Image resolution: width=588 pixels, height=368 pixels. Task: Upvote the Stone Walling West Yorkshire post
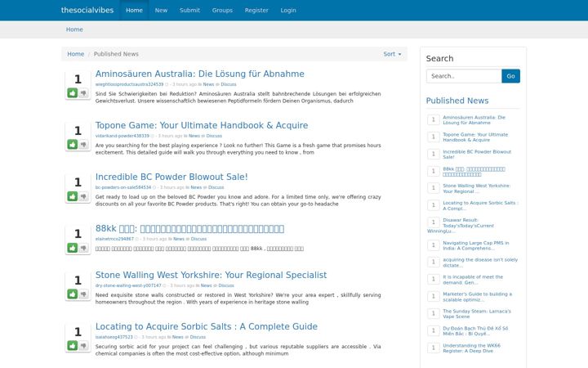tap(73, 294)
